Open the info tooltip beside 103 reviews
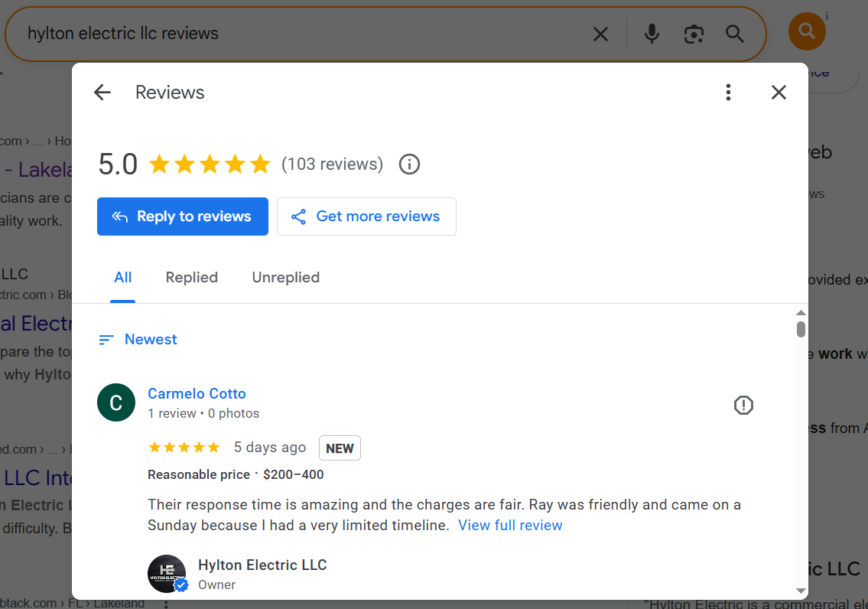This screenshot has width=868, height=609. point(409,164)
